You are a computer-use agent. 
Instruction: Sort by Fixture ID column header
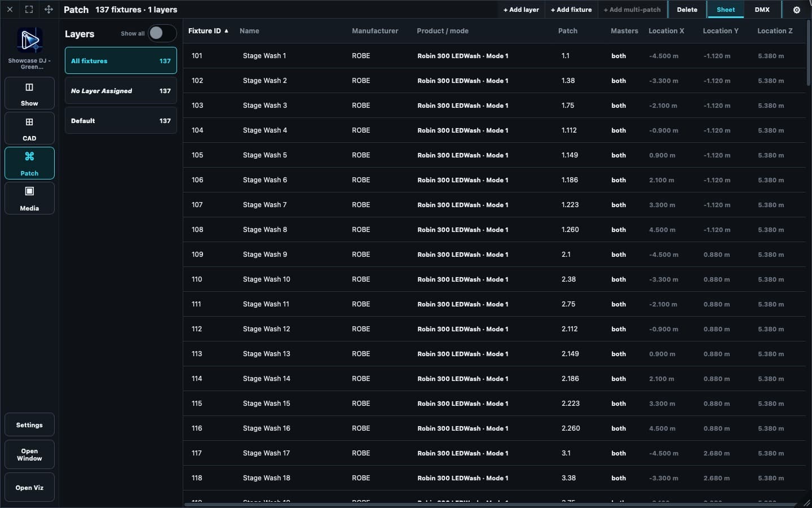coord(208,31)
